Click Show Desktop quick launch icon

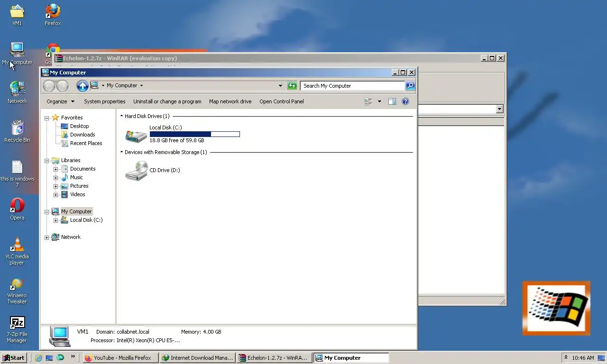[49, 358]
